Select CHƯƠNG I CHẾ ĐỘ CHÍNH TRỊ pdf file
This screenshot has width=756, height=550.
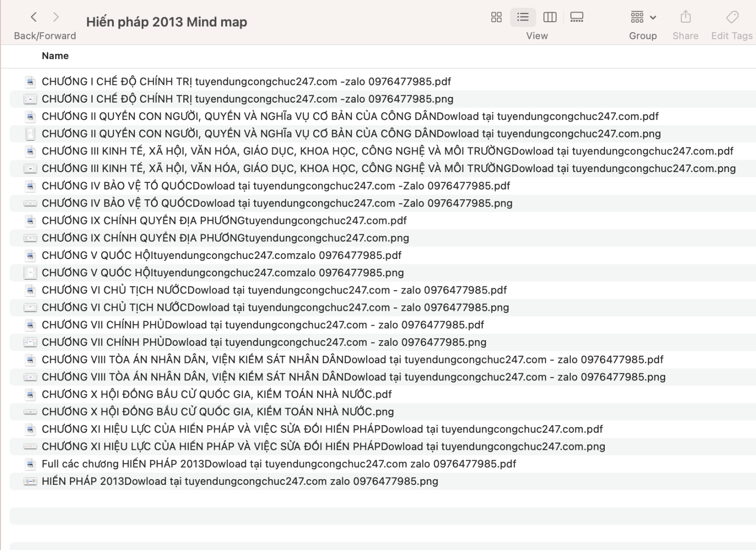246,82
